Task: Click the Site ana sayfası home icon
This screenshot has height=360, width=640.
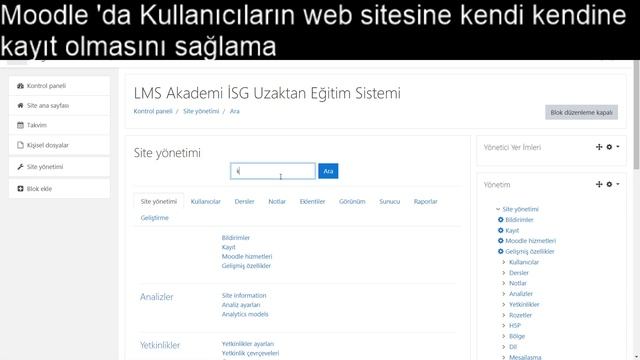Action: pyautogui.click(x=20, y=105)
